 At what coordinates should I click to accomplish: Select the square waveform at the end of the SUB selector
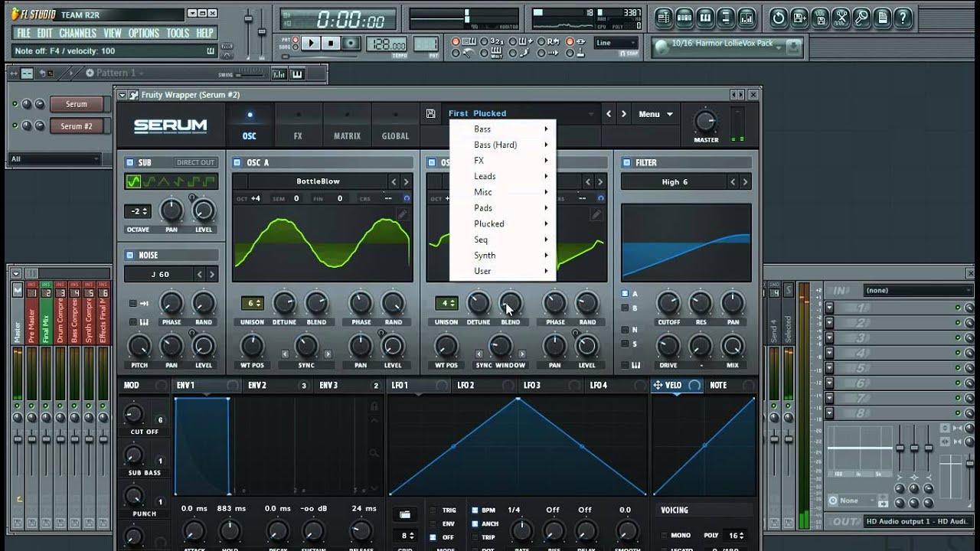(x=209, y=181)
